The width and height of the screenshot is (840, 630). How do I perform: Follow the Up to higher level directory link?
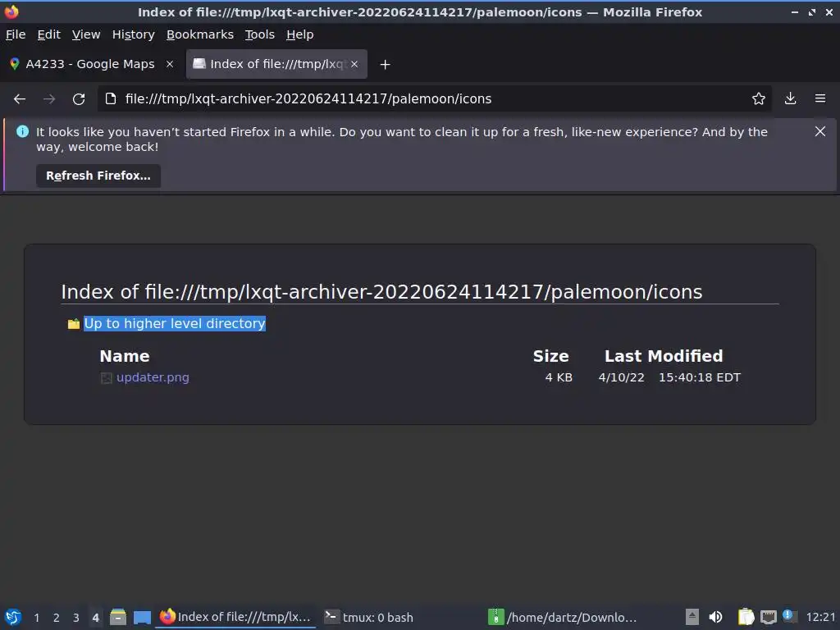pyautogui.click(x=175, y=323)
